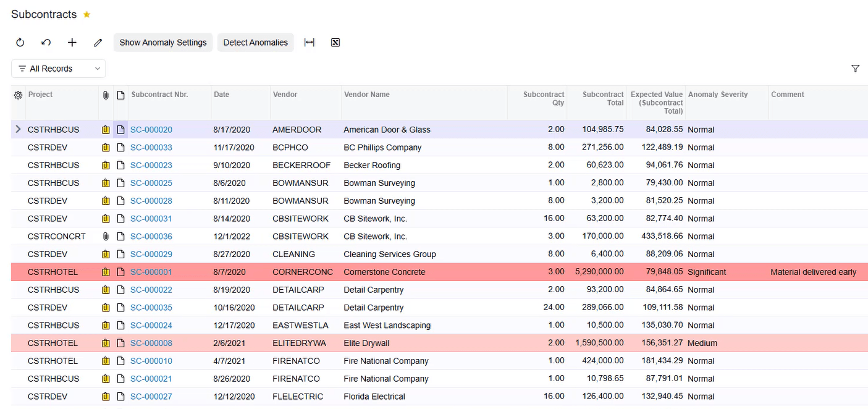The image size is (868, 409).
Task: Sort by the Date column header
Action: (222, 95)
